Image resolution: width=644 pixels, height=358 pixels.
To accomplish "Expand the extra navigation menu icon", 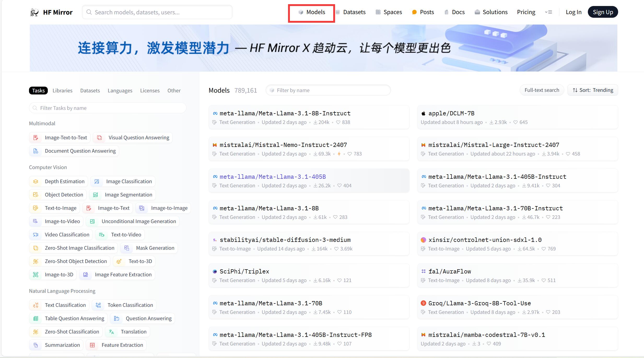I will (x=548, y=12).
